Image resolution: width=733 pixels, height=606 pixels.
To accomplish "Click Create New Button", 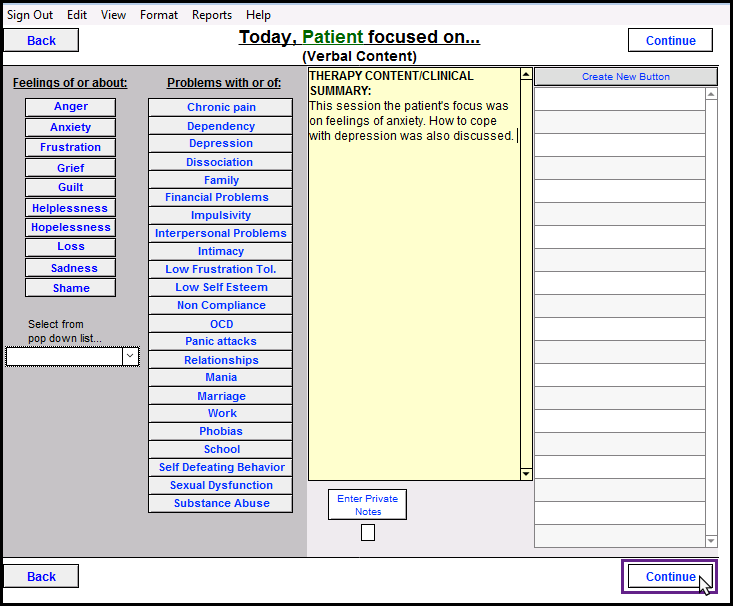I will [x=625, y=77].
